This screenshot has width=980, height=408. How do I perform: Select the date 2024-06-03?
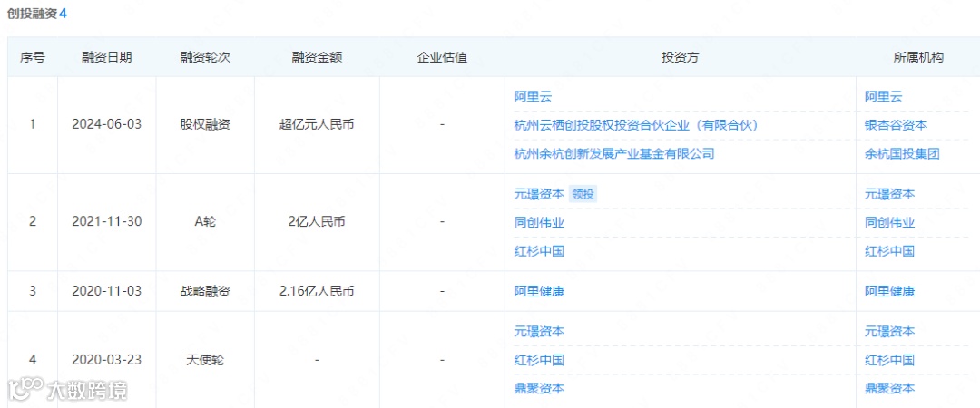point(107,124)
